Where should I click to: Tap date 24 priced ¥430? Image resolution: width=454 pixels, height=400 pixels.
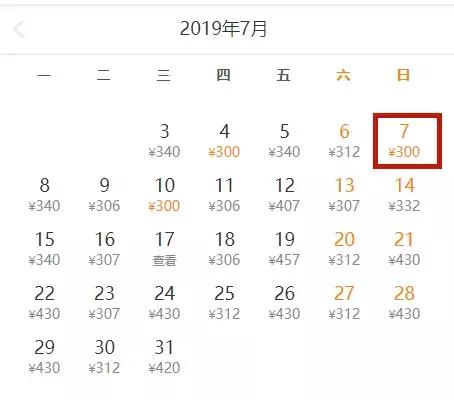164,303
